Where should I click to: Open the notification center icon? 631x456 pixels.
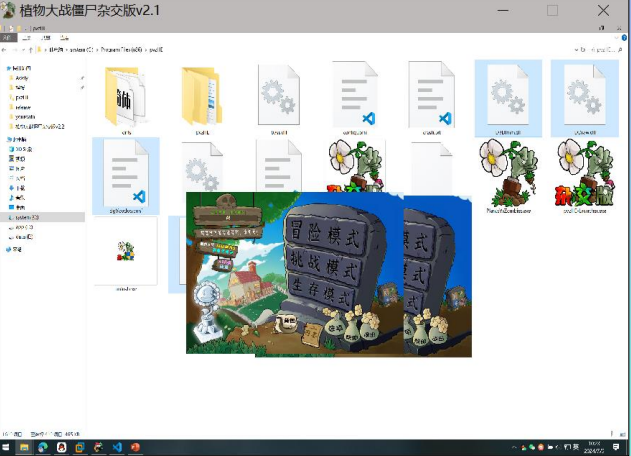(x=616, y=447)
